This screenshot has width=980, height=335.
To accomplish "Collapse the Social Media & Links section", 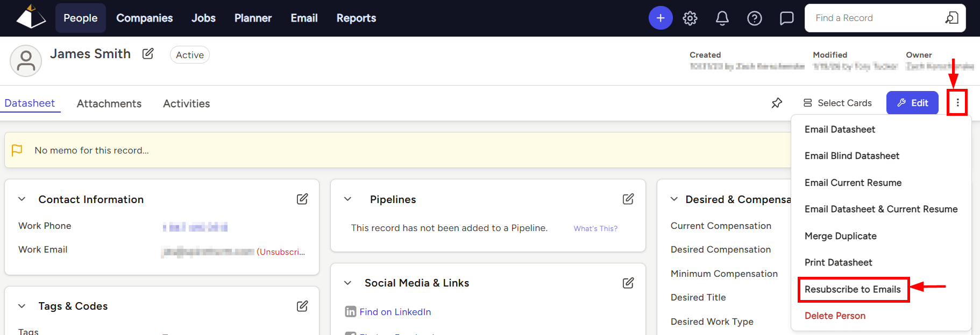I will pos(348,283).
